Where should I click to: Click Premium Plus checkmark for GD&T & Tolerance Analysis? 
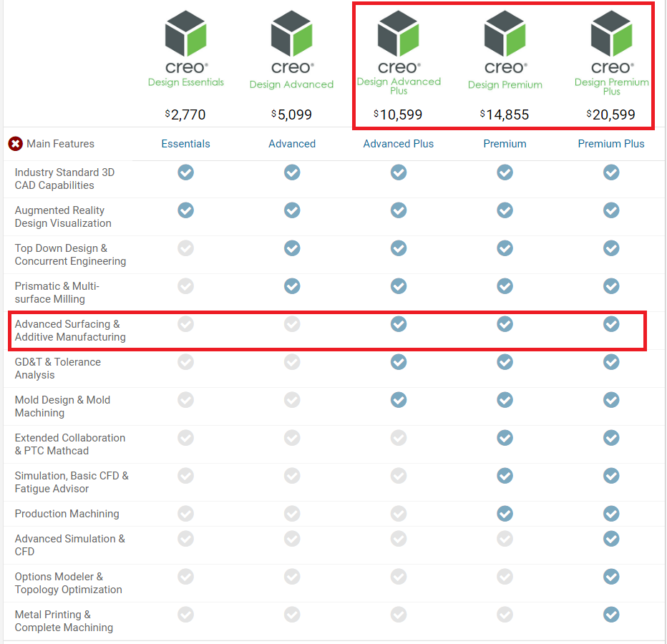point(611,362)
